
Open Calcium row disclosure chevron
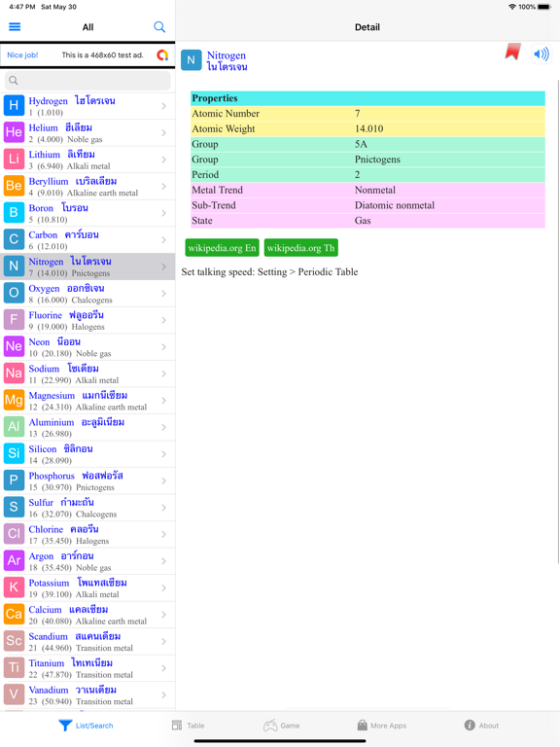[163, 615]
